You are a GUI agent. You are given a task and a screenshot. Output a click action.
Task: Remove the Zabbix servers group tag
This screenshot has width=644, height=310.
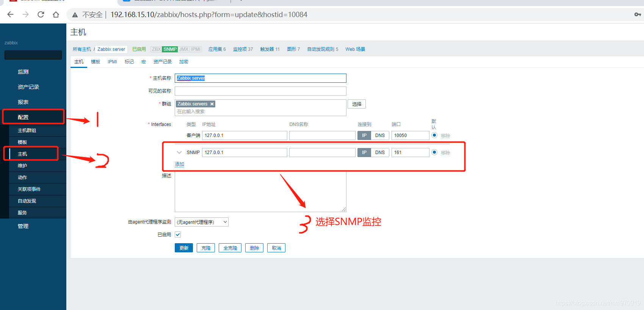coord(212,104)
